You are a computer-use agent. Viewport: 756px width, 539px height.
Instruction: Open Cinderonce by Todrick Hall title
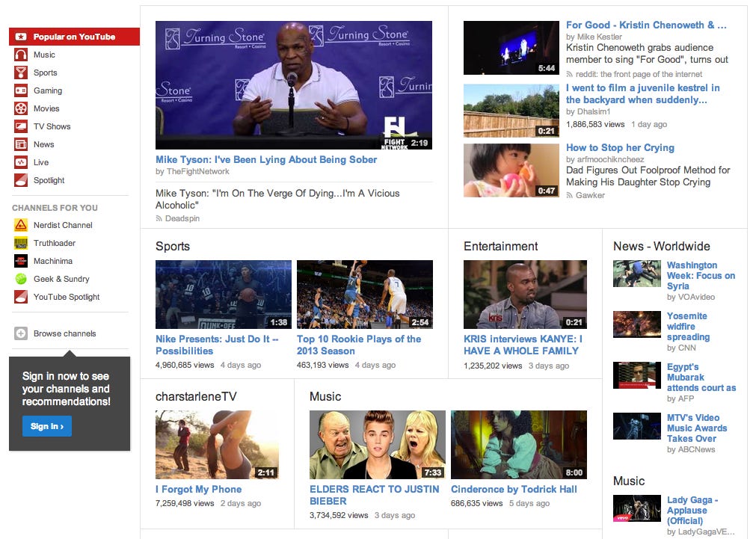[514, 489]
